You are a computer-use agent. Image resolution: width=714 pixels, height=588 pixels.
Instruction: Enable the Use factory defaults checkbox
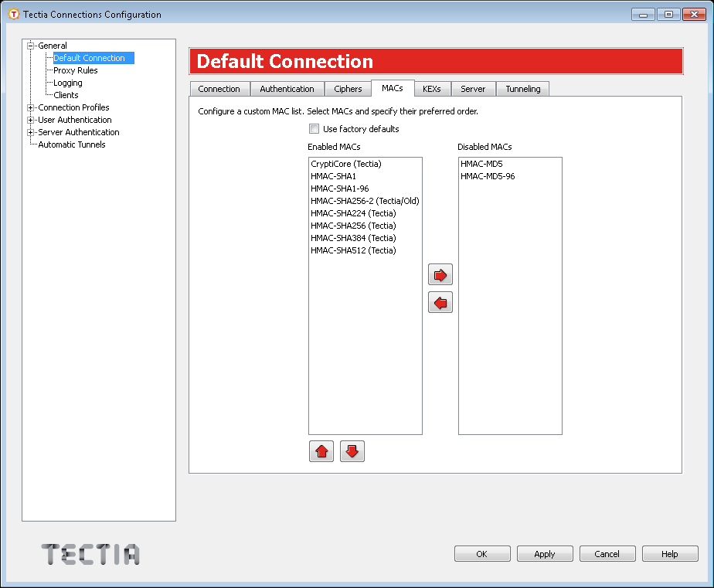(x=314, y=129)
